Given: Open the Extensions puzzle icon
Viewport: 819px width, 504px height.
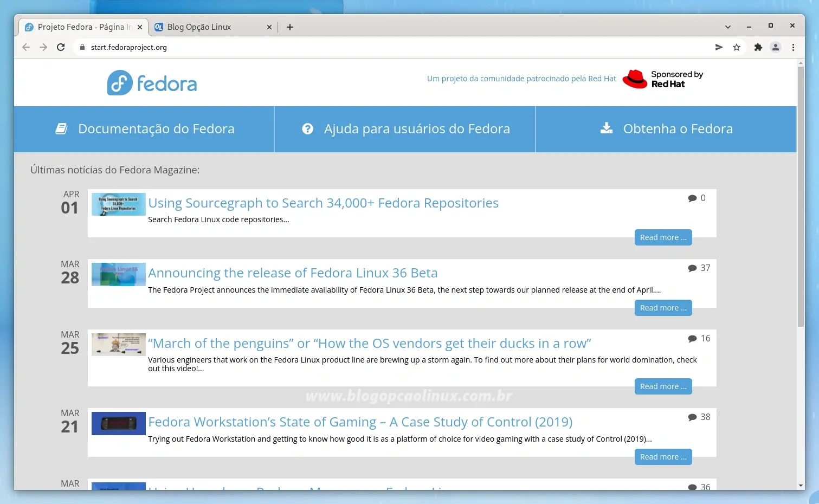Looking at the screenshot, I should point(758,47).
